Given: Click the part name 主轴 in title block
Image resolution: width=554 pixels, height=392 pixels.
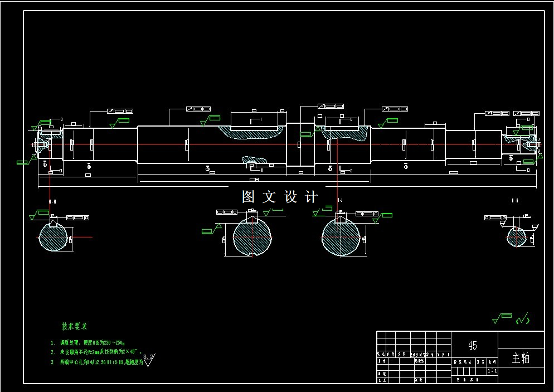Looking at the screenshot, I should click(521, 358).
